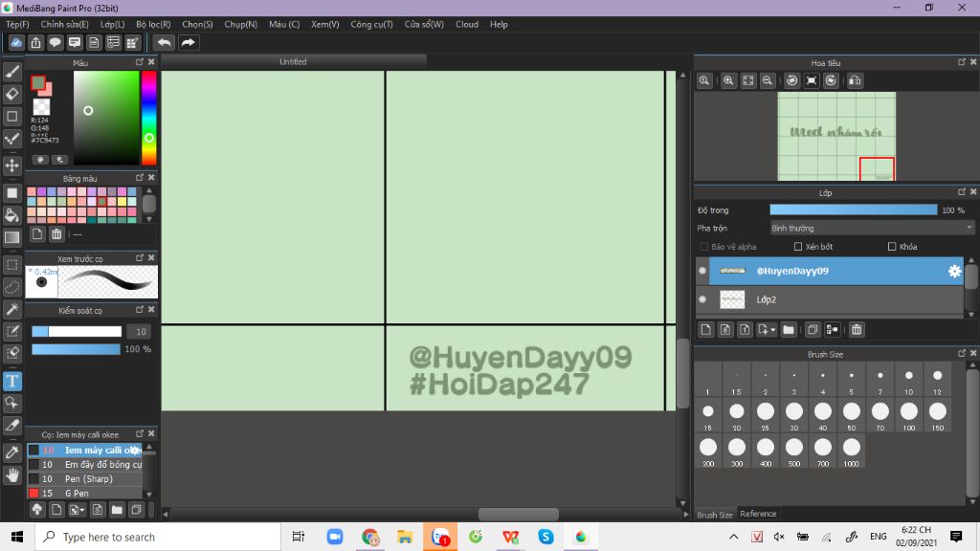Select the Lasso selection tool
Screen dimensions: 980x551
point(11,287)
